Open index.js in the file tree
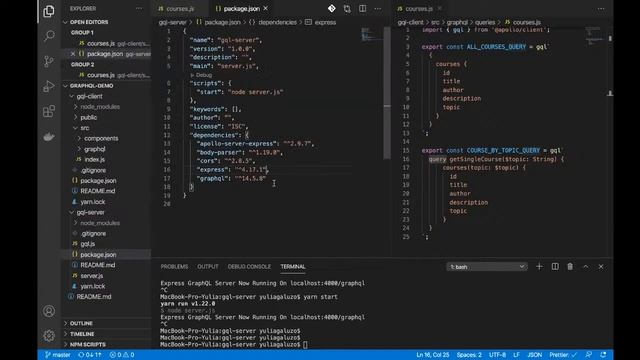The image size is (640, 360). coord(95,160)
